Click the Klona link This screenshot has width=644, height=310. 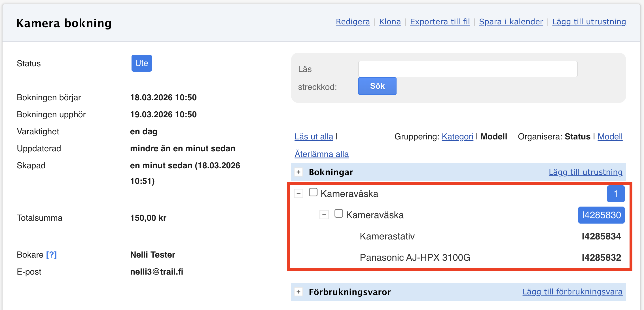tap(390, 22)
